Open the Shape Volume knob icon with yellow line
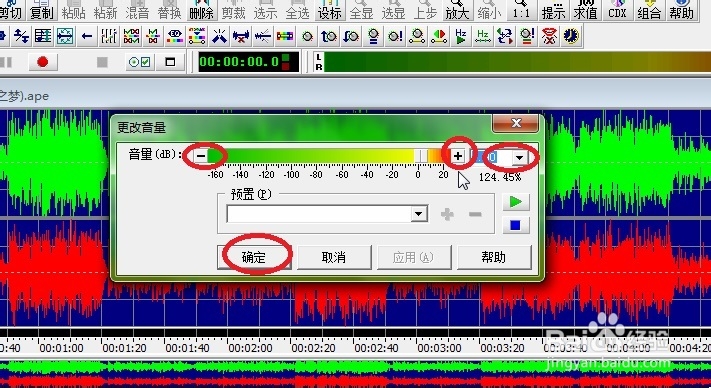 tap(417, 36)
